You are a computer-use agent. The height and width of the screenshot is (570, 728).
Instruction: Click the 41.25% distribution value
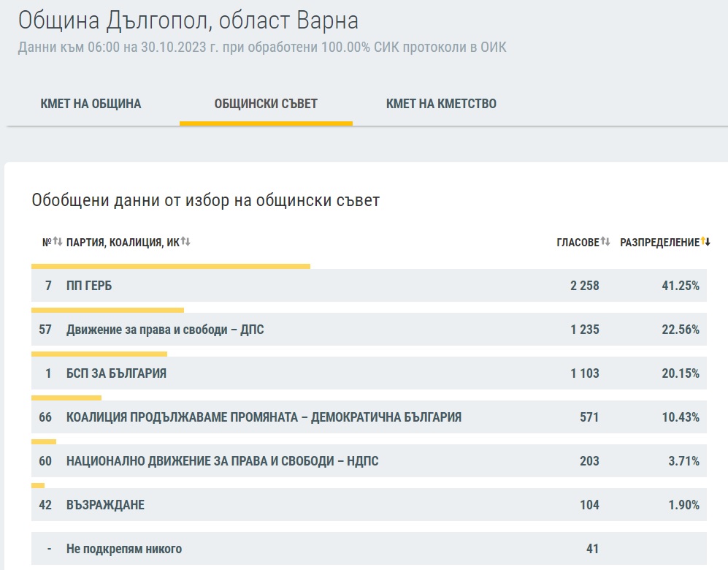click(681, 285)
